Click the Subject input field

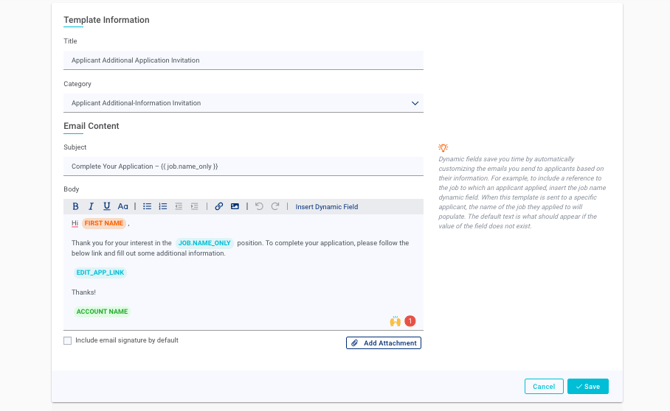tap(243, 166)
